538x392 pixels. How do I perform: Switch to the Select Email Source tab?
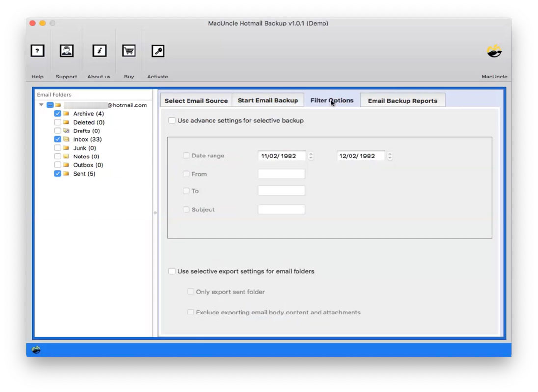pos(195,100)
